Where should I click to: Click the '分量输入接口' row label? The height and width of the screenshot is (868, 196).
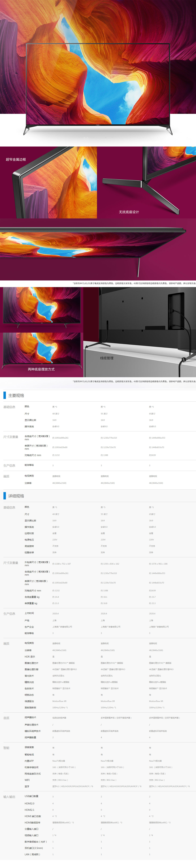tap(31, 829)
